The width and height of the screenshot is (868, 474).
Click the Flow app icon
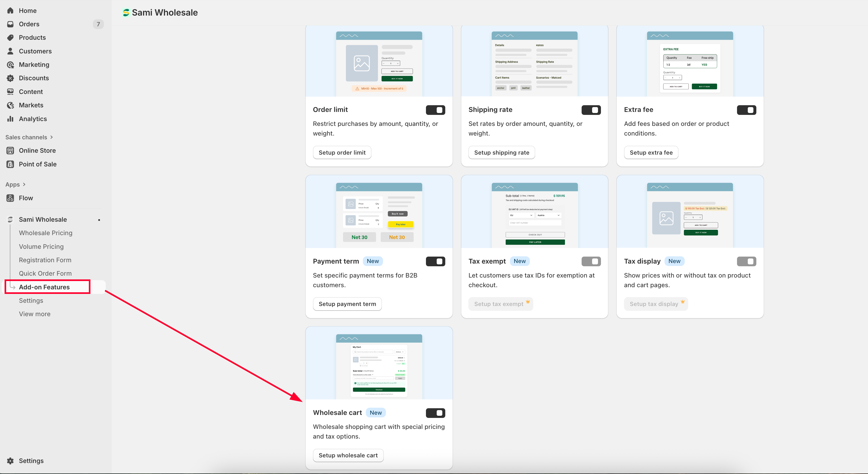(x=10, y=198)
